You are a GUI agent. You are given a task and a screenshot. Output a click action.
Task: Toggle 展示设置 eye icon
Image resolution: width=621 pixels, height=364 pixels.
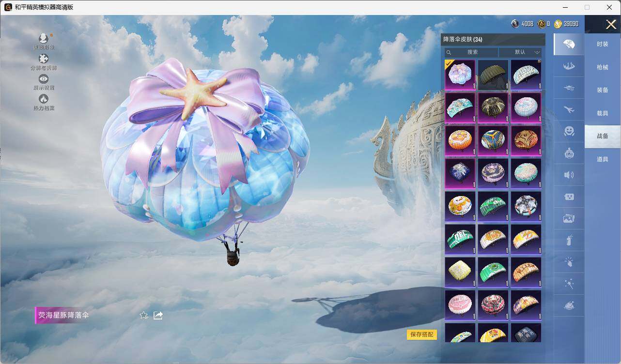pos(44,79)
